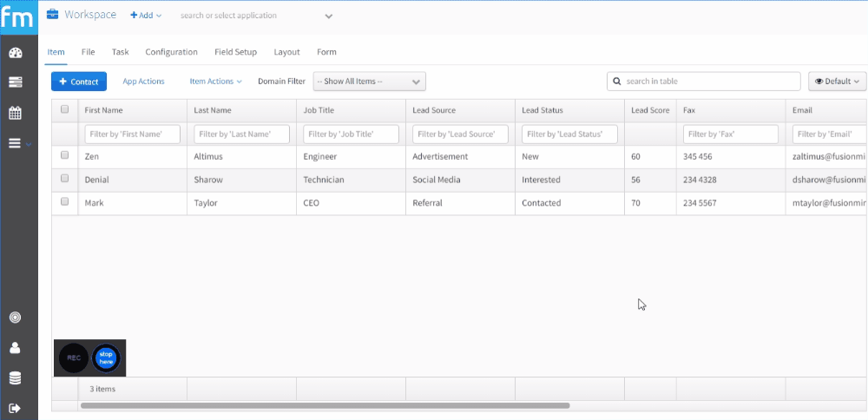Open the Default view dropdown
The image size is (868, 420).
pyautogui.click(x=838, y=82)
